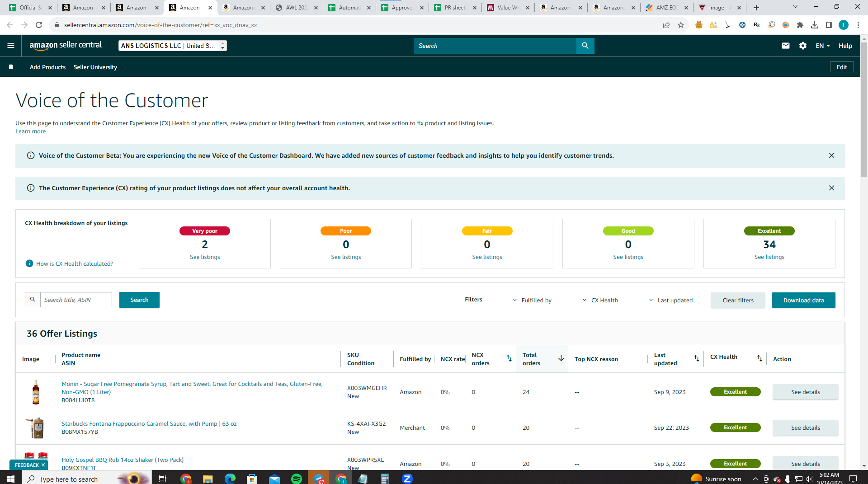This screenshot has width=868, height=484.
Task: Click the Amazon Seller Central logo
Action: (66, 46)
